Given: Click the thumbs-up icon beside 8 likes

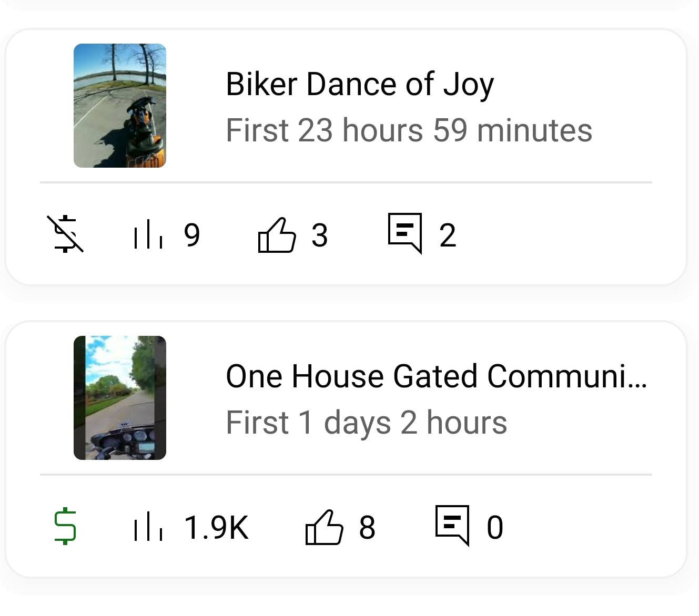Looking at the screenshot, I should click(324, 527).
